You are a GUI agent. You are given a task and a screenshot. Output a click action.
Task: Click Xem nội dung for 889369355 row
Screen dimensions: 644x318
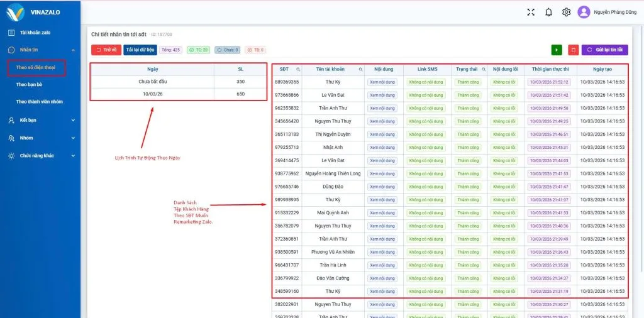pos(382,82)
